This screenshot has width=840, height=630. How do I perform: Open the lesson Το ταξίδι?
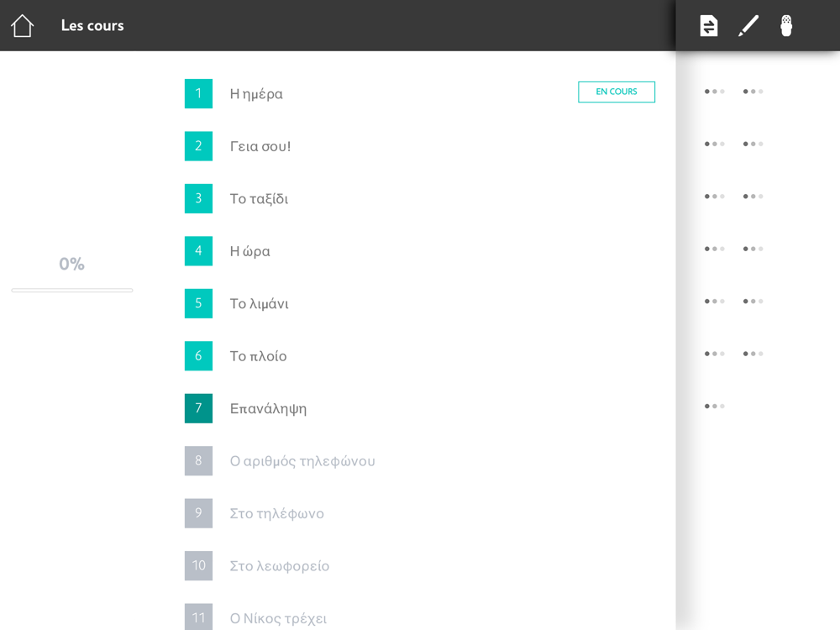(x=259, y=199)
